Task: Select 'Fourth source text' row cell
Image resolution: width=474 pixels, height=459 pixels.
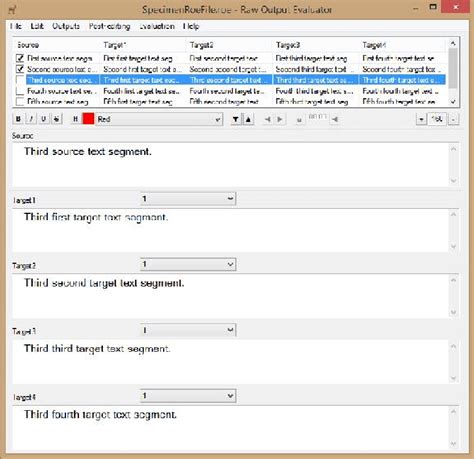Action: [62, 91]
